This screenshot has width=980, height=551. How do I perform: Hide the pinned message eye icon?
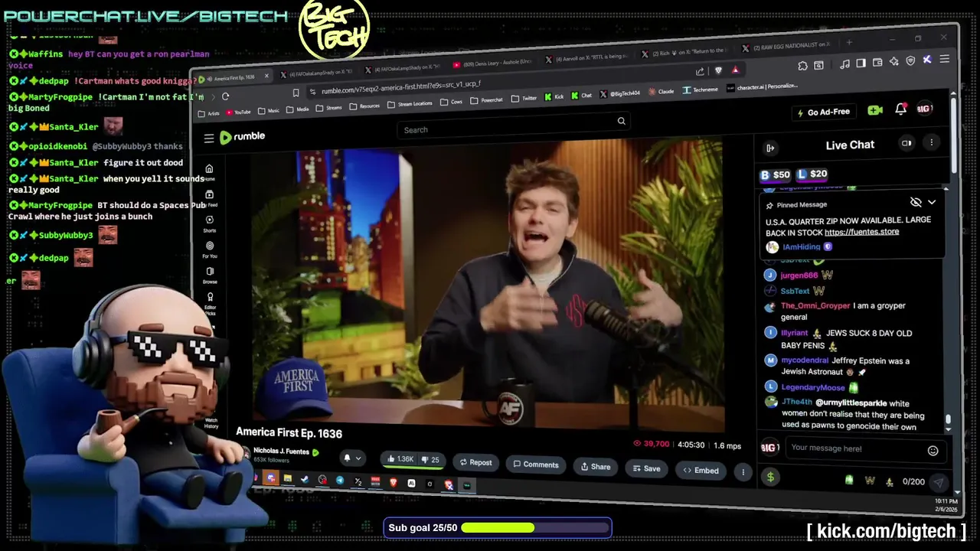coord(915,202)
